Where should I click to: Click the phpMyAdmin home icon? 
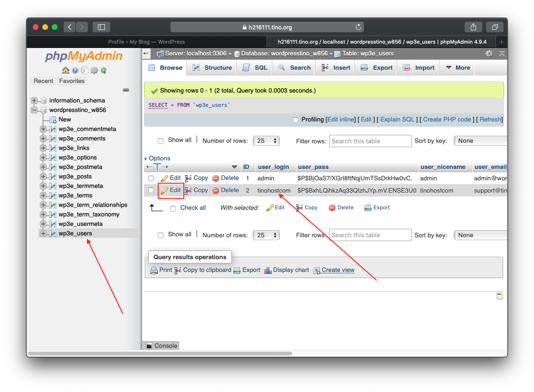pos(66,70)
